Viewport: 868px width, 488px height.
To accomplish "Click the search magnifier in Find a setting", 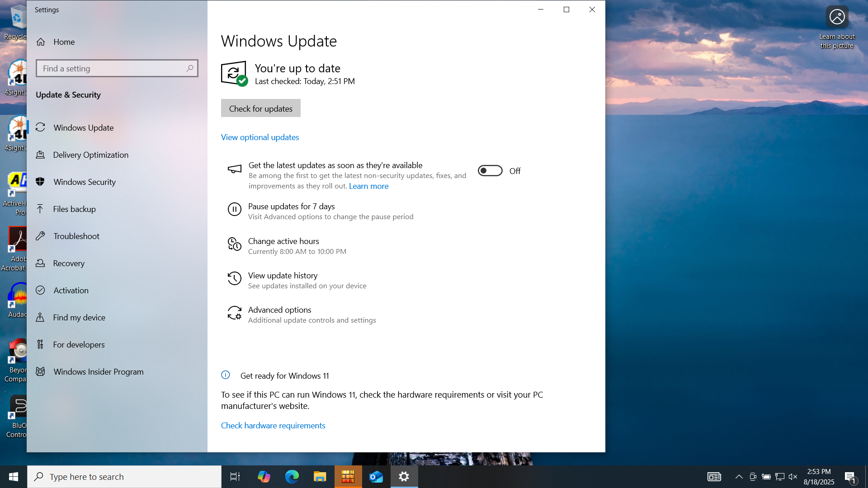I will pos(190,68).
